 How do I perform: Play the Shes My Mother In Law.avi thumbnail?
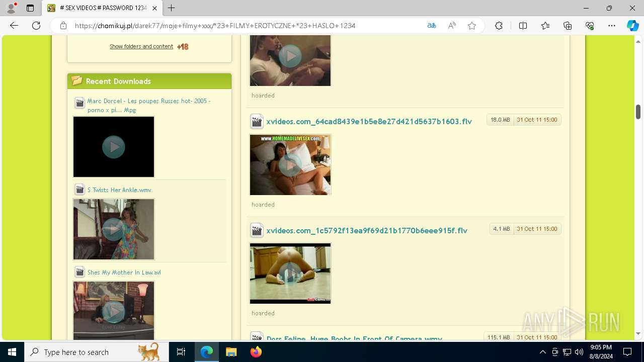tap(114, 311)
